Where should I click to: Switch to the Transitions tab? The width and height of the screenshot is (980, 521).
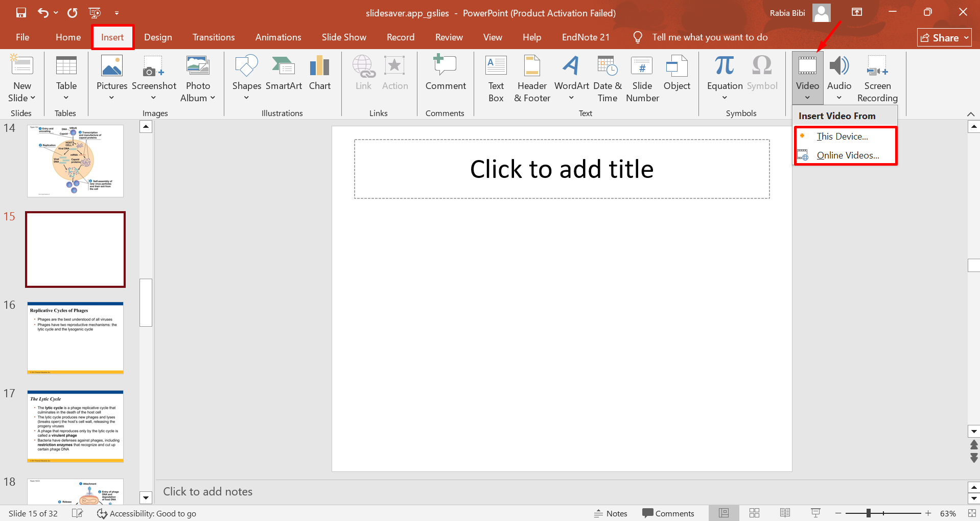point(213,37)
